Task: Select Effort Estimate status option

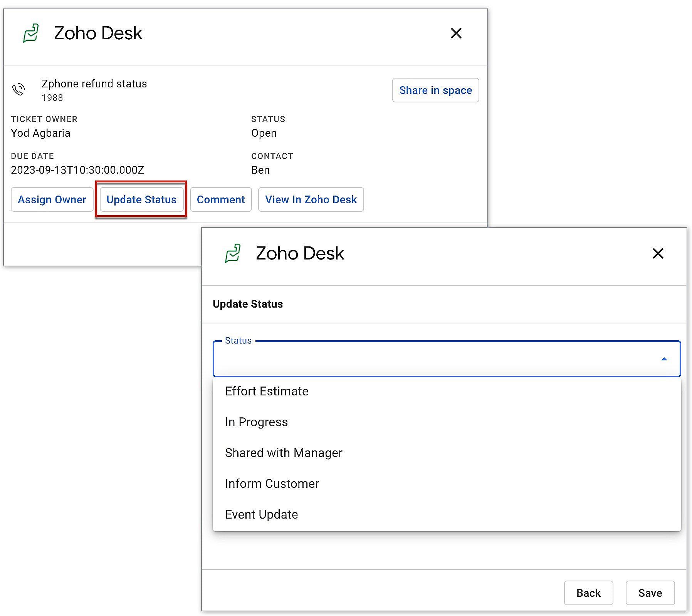Action: [447, 391]
